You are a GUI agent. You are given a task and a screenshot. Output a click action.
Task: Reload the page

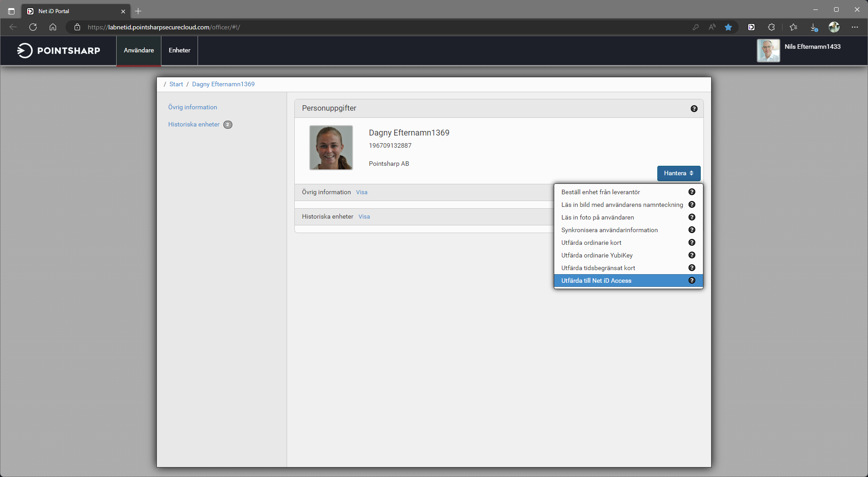point(33,27)
